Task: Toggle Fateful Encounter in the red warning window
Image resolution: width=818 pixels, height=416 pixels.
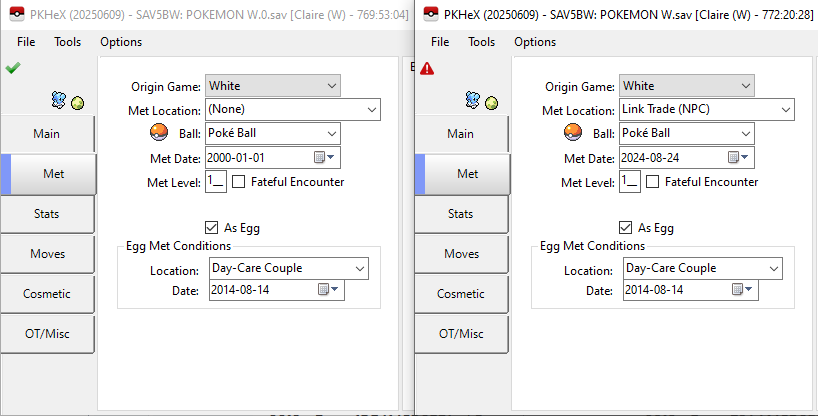Action: 653,182
